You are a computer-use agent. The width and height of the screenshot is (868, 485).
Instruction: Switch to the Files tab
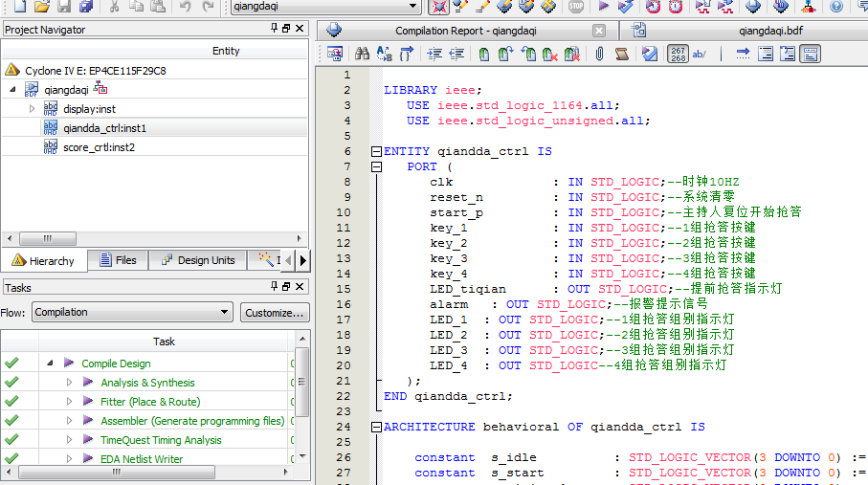(117, 260)
